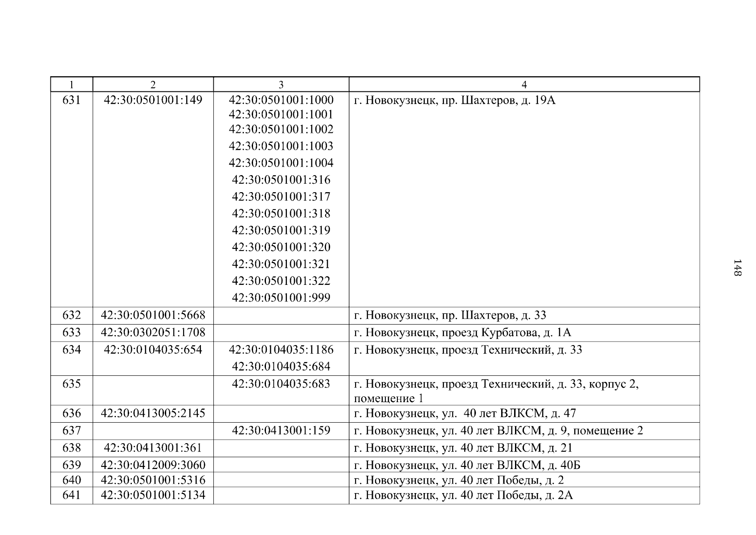
Task: Click the entry 42:30:0501001:319
Action: pos(281,230)
